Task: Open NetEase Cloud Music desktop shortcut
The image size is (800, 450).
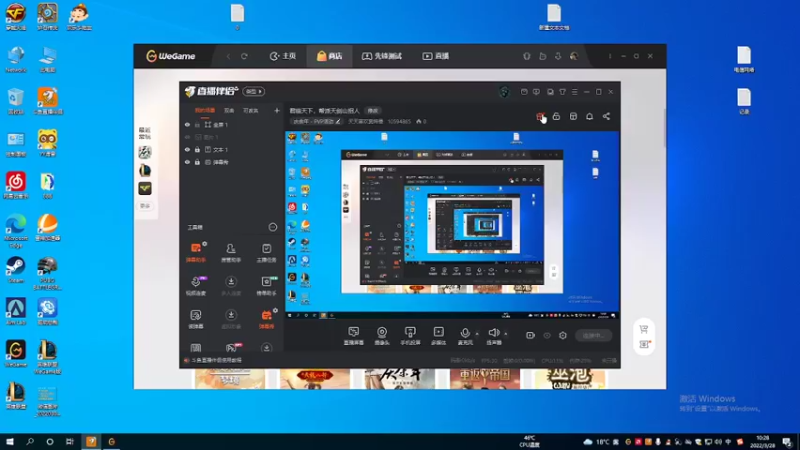Action: [16, 185]
